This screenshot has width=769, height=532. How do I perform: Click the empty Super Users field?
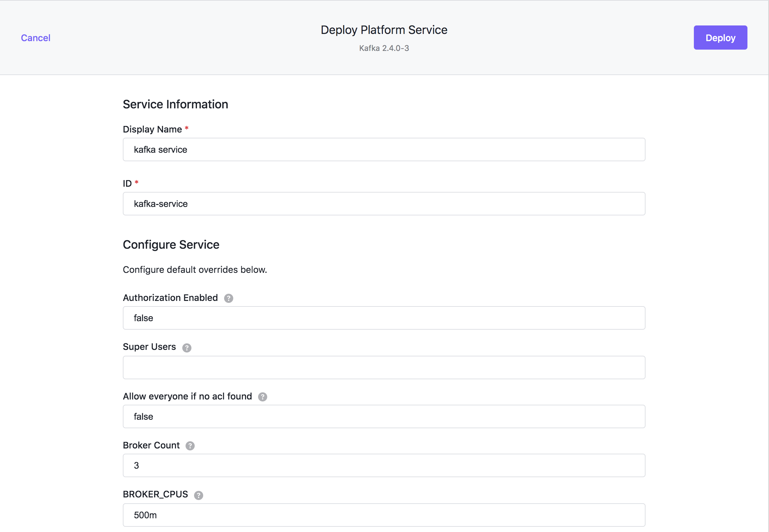pyautogui.click(x=384, y=368)
